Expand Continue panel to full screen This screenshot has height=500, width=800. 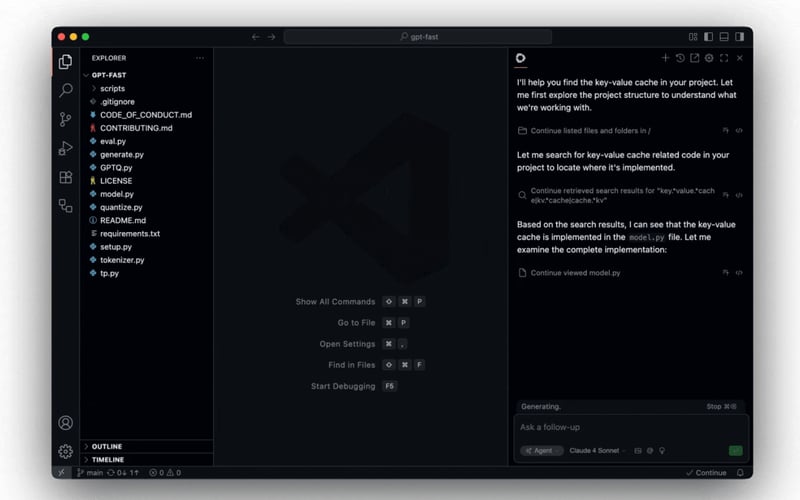click(724, 58)
